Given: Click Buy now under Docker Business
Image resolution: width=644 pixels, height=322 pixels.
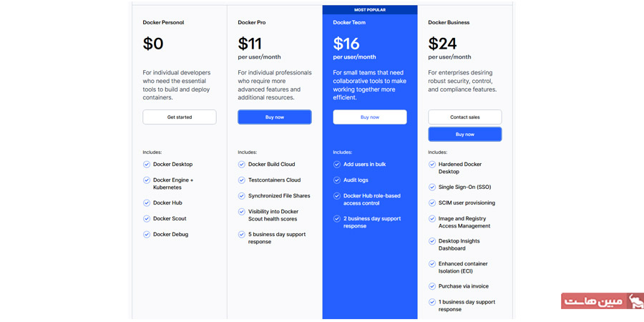Looking at the screenshot, I should tap(464, 135).
